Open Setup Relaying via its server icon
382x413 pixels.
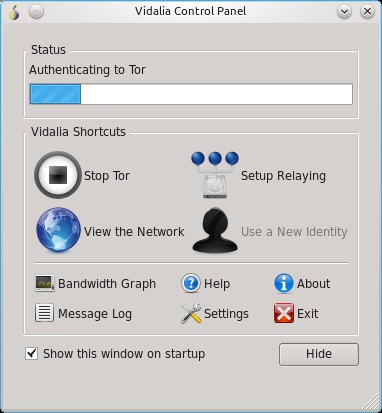[215, 175]
